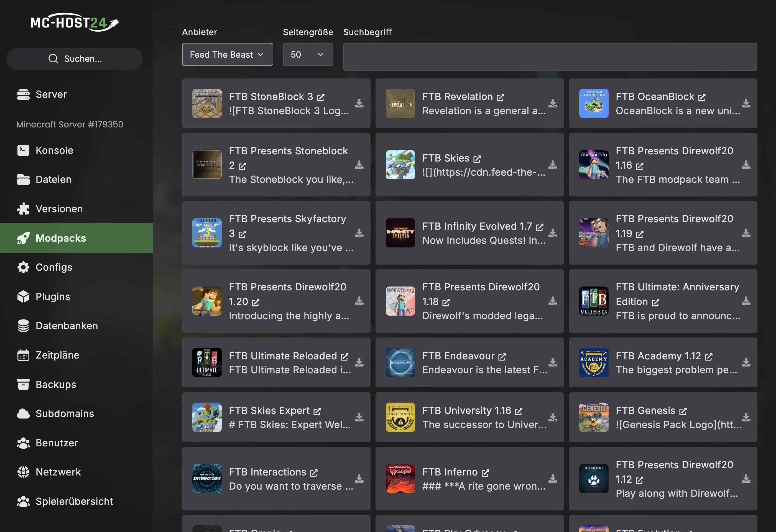The height and width of the screenshot is (532, 776).
Task: Open Benutzer section
Action: pyautogui.click(x=76, y=443)
